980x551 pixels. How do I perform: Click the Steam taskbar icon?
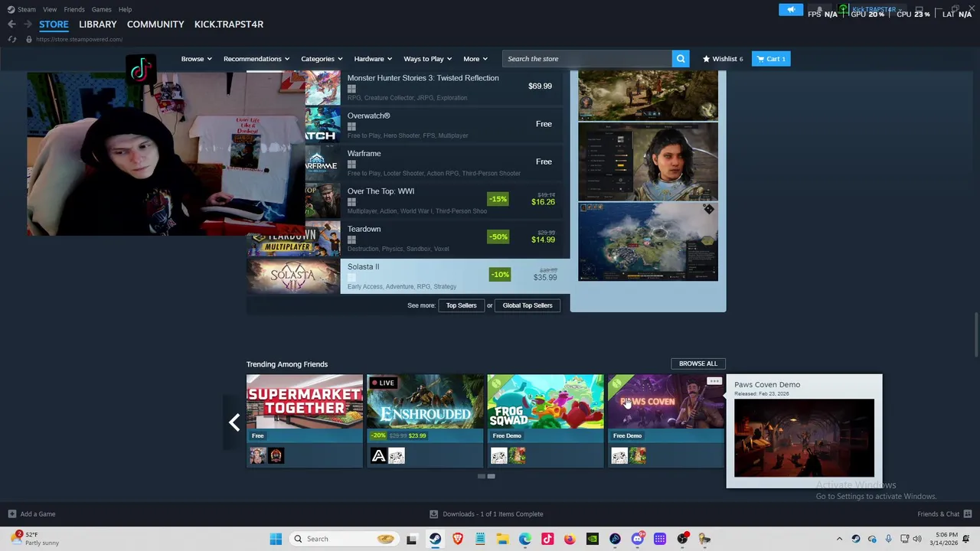435,539
